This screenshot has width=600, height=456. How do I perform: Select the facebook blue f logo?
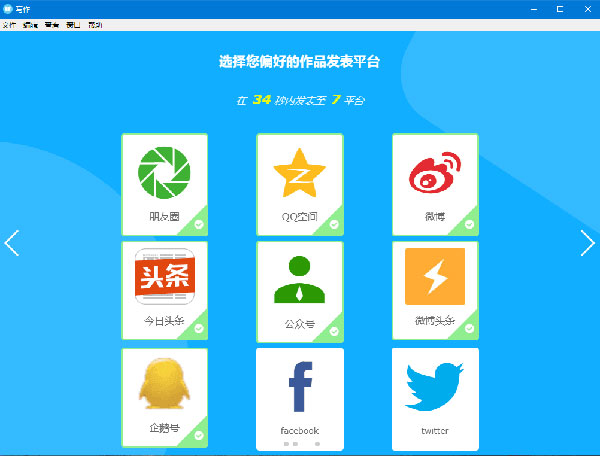(300, 386)
